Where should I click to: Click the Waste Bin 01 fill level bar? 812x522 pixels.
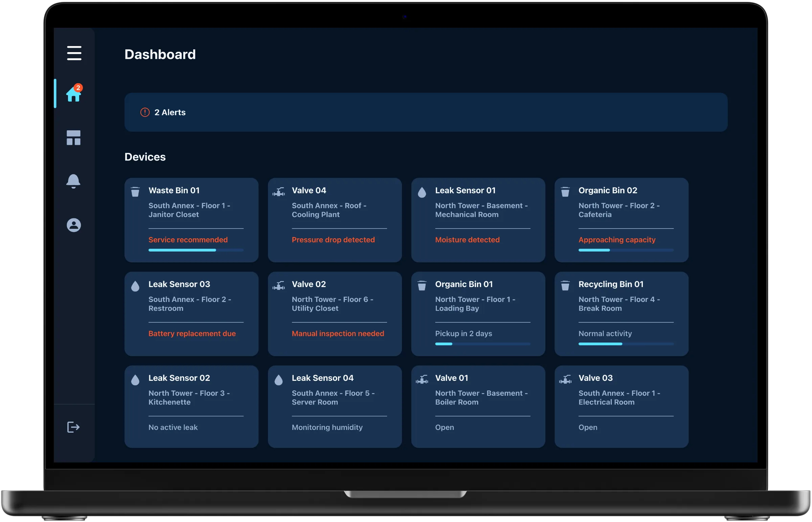tap(196, 250)
